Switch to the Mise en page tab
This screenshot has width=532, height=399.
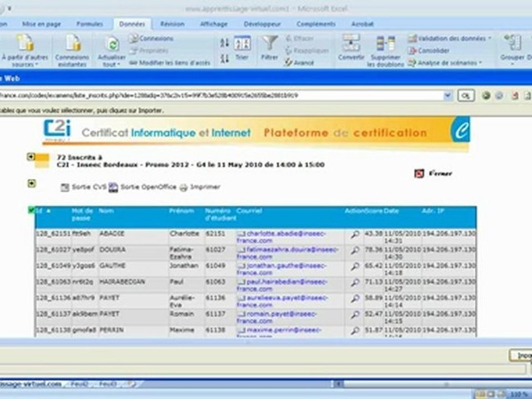[42, 24]
